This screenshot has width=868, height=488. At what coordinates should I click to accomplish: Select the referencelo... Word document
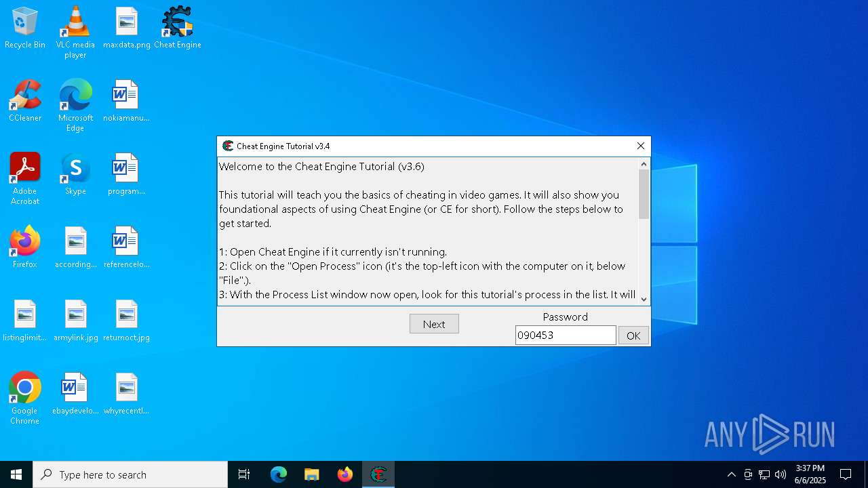pyautogui.click(x=127, y=247)
